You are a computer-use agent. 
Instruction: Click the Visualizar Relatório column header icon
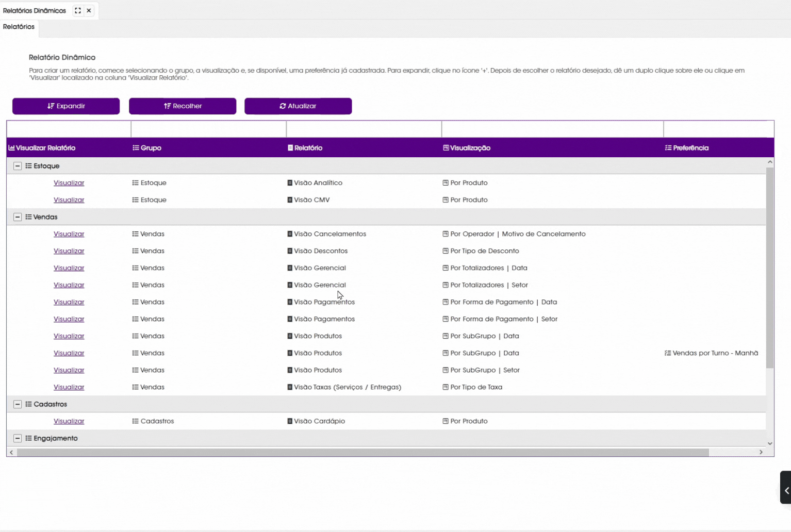click(11, 148)
